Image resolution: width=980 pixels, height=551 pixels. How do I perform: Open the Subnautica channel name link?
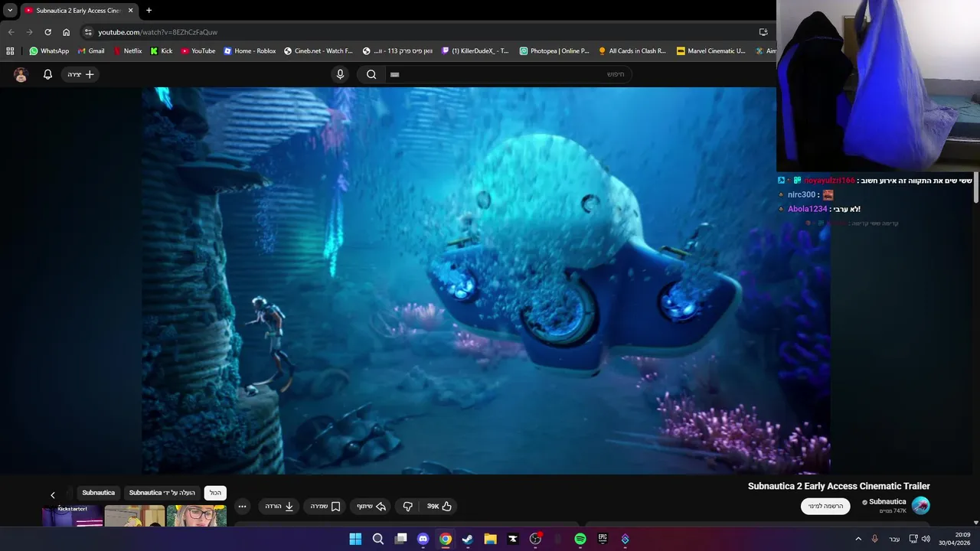pos(887,502)
